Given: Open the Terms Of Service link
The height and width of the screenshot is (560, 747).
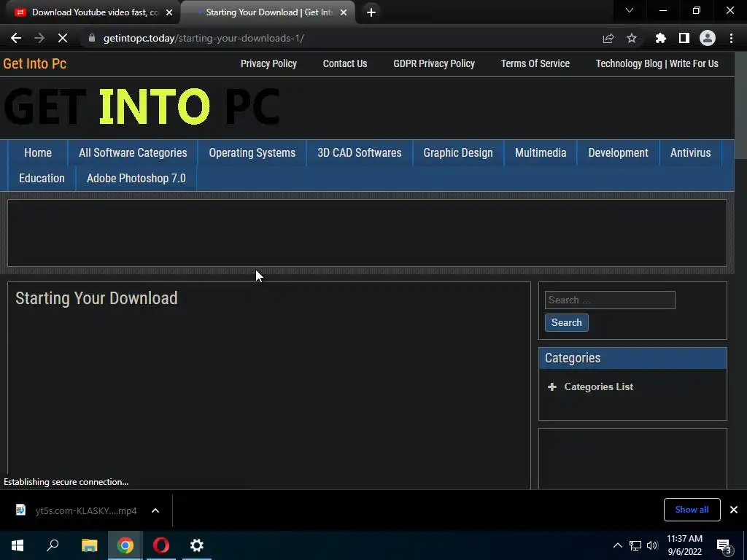Looking at the screenshot, I should [535, 63].
